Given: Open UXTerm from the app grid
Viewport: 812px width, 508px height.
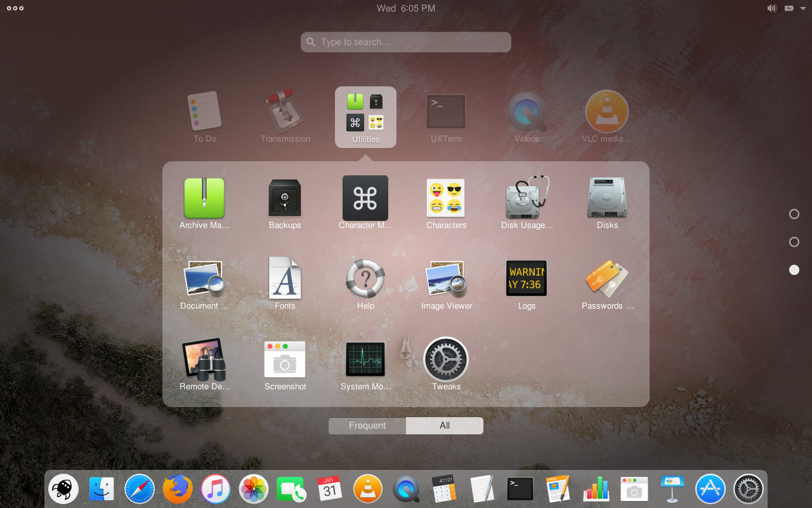Looking at the screenshot, I should coord(446,117).
